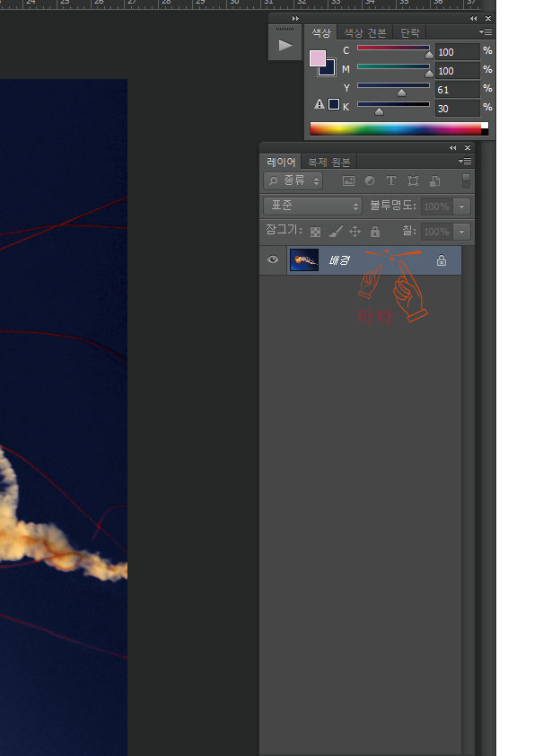Image resolution: width=534 pixels, height=756 pixels.
Task: Toggle lock image pixels brush icon
Action: point(335,232)
